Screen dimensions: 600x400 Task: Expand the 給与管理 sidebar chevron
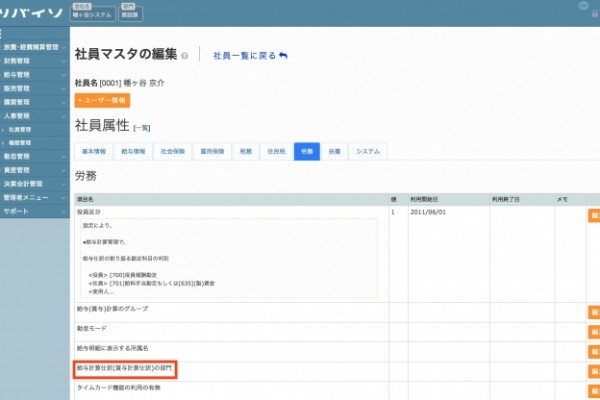pos(64,75)
